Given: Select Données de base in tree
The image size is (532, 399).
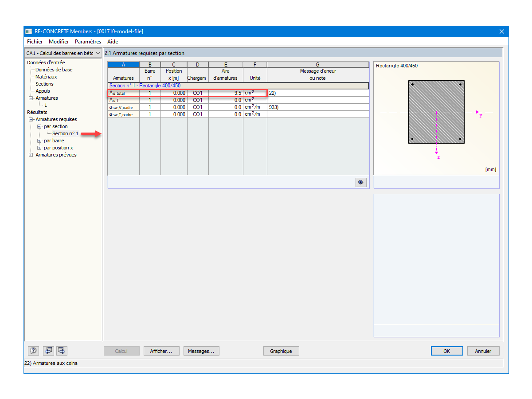Looking at the screenshot, I should pos(54,70).
